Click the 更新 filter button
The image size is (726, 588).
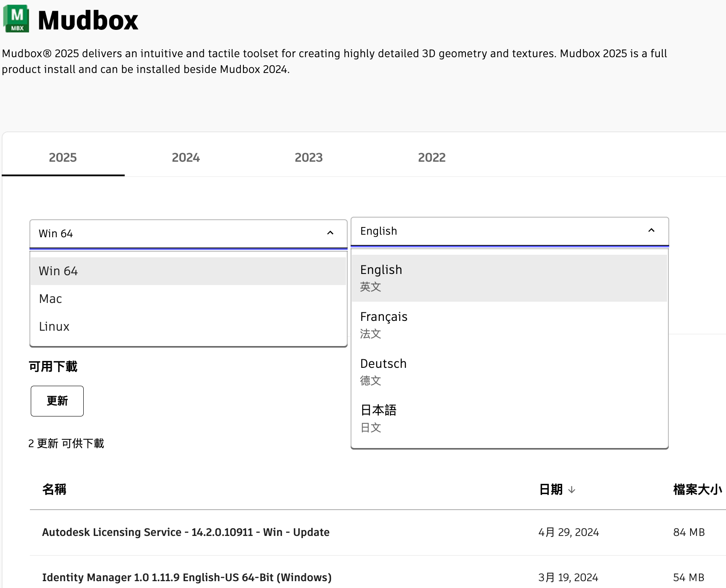[x=57, y=401]
